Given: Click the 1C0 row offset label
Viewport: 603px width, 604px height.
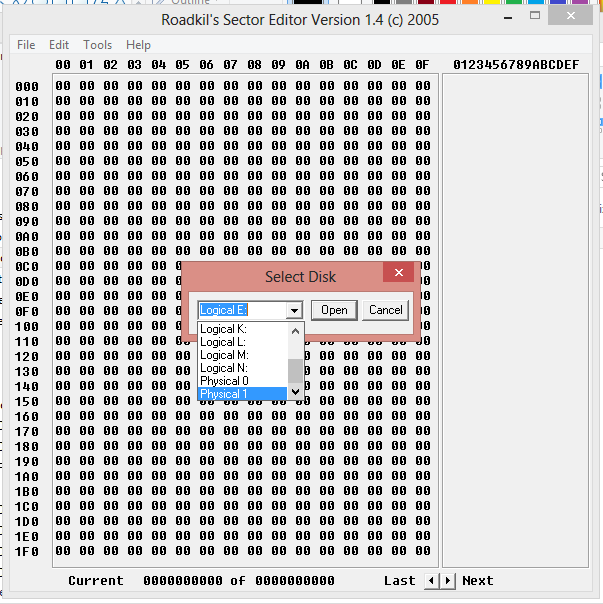Looking at the screenshot, I should point(27,507).
